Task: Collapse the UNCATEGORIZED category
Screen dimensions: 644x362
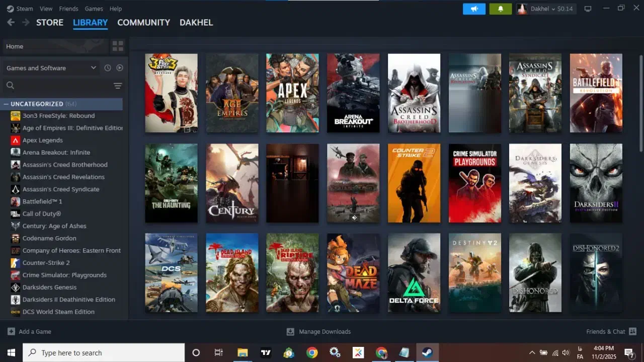Action: click(6, 104)
